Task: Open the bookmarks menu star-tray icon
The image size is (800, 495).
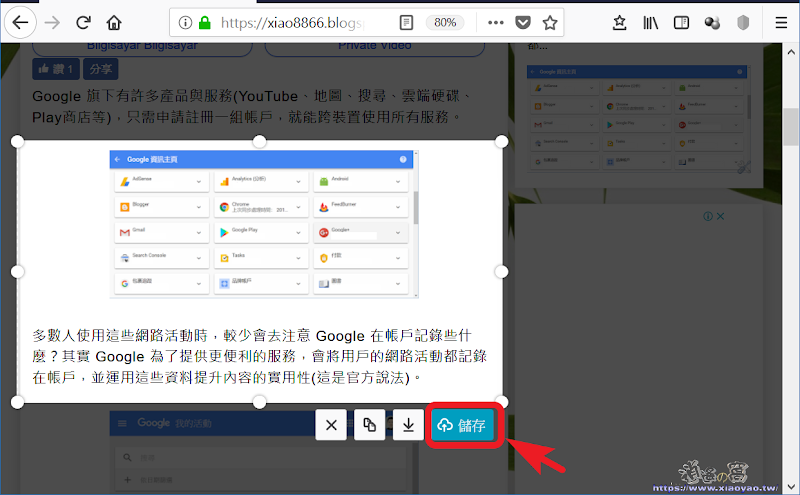Action: 619,22
